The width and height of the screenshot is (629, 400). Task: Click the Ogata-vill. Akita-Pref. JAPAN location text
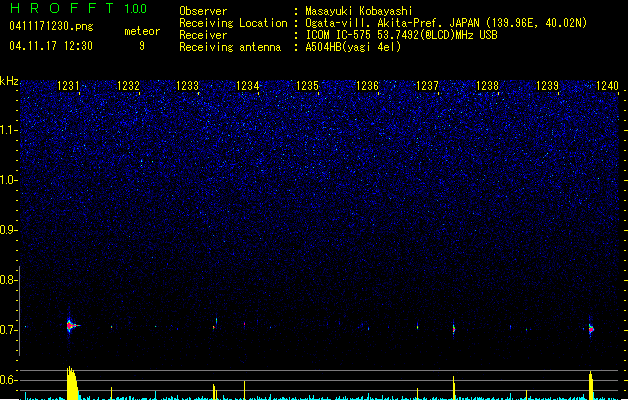446,23
